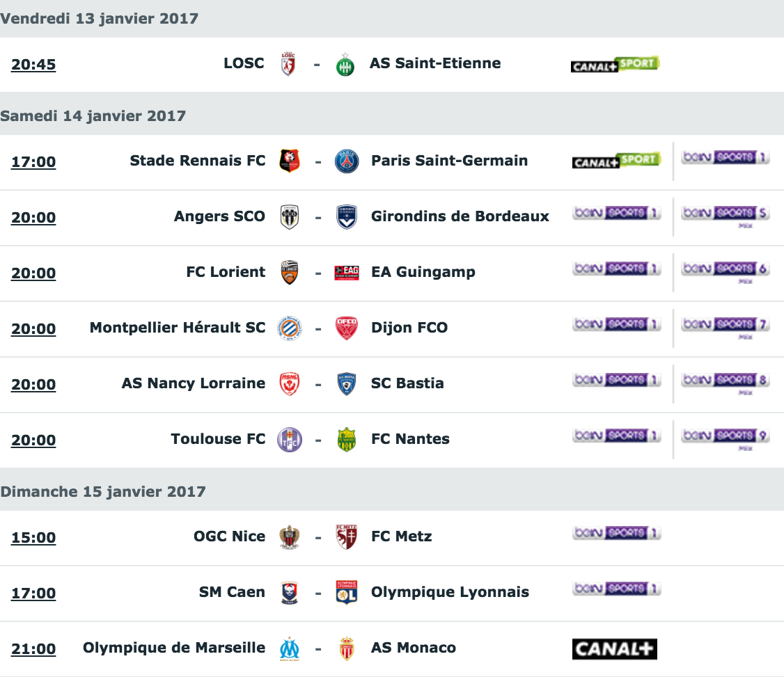Click the Montpellier Hérault SC crest

click(290, 328)
